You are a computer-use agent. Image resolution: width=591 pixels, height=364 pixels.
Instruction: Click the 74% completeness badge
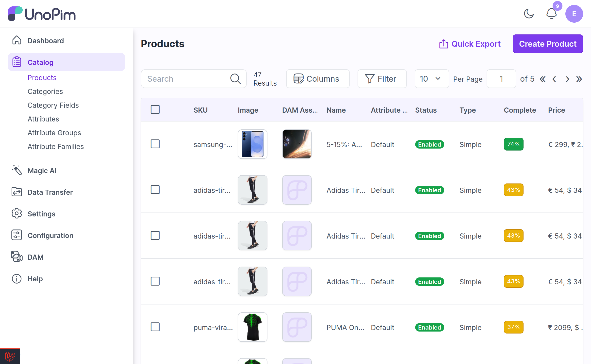click(513, 144)
